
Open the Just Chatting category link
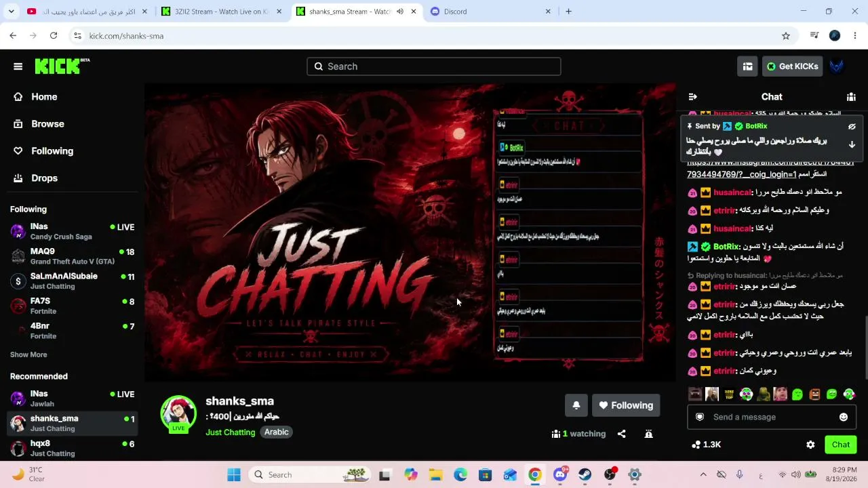(x=231, y=432)
